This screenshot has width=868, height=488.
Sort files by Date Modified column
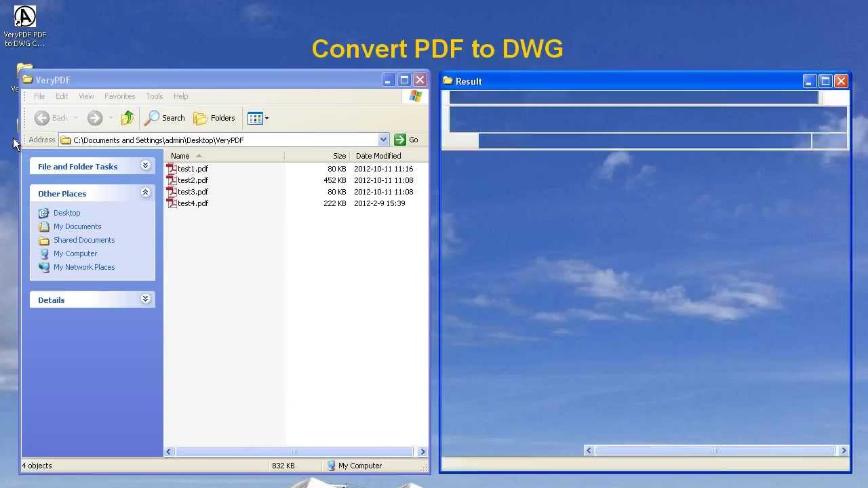tap(389, 156)
